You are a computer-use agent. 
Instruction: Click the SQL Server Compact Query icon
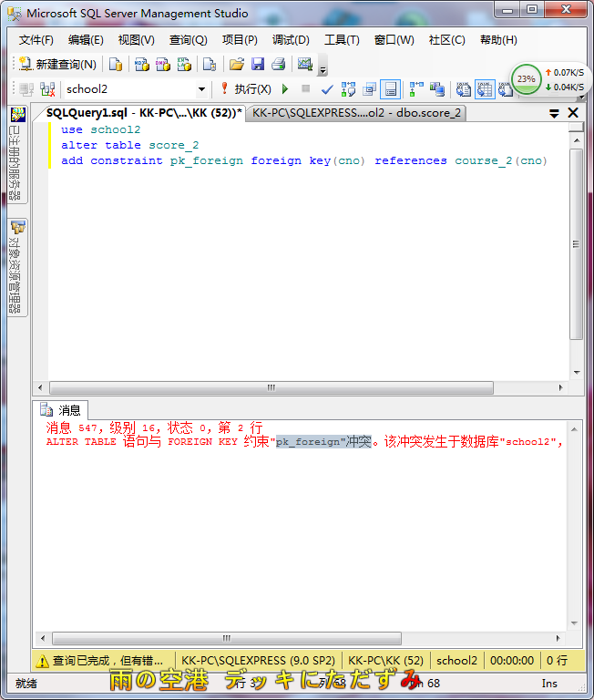[210, 65]
